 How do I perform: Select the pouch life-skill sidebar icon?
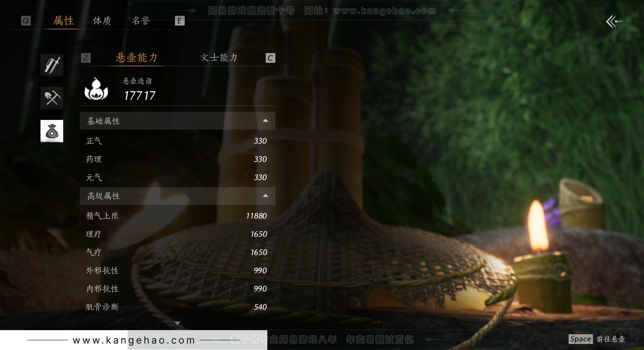pos(52,131)
